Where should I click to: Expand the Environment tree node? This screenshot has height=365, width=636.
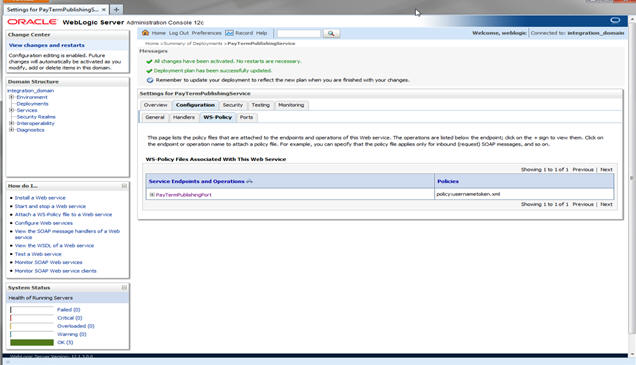point(12,97)
